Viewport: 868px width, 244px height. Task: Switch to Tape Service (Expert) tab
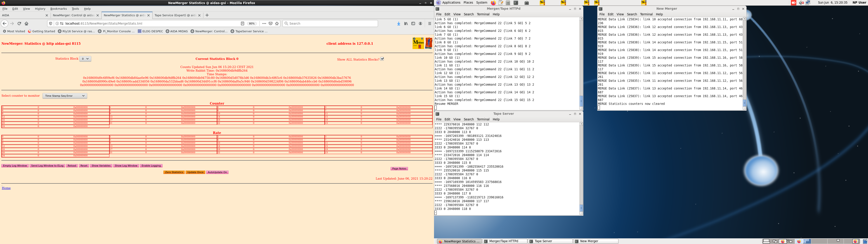175,15
